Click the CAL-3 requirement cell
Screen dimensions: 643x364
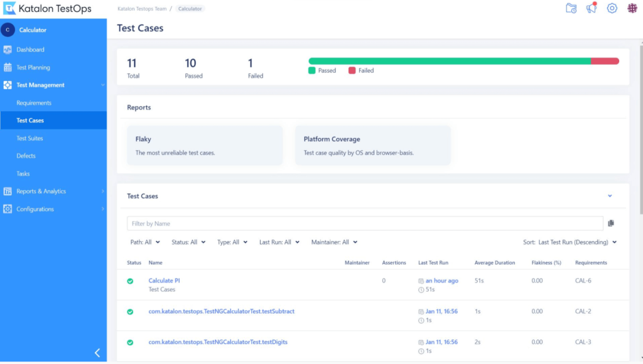(583, 342)
